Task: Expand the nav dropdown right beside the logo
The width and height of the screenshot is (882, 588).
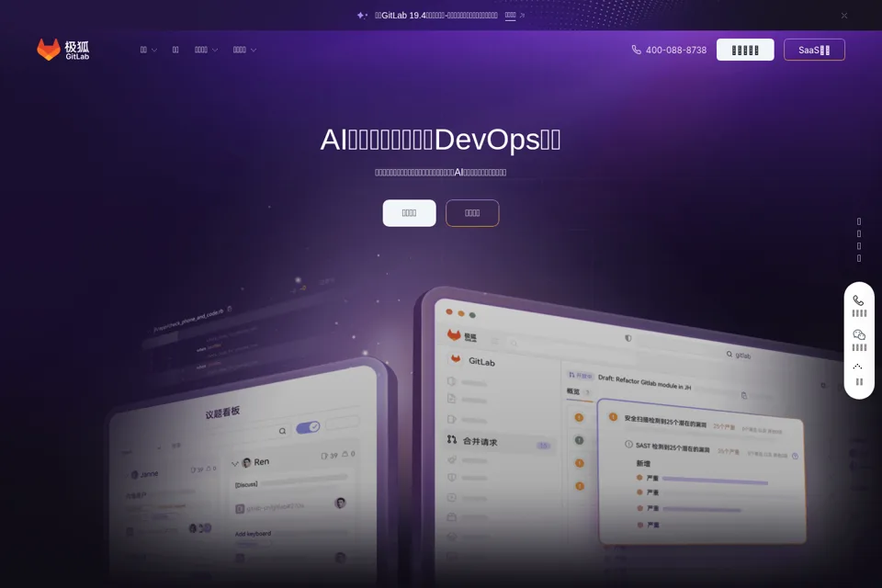Action: pyautogui.click(x=149, y=51)
